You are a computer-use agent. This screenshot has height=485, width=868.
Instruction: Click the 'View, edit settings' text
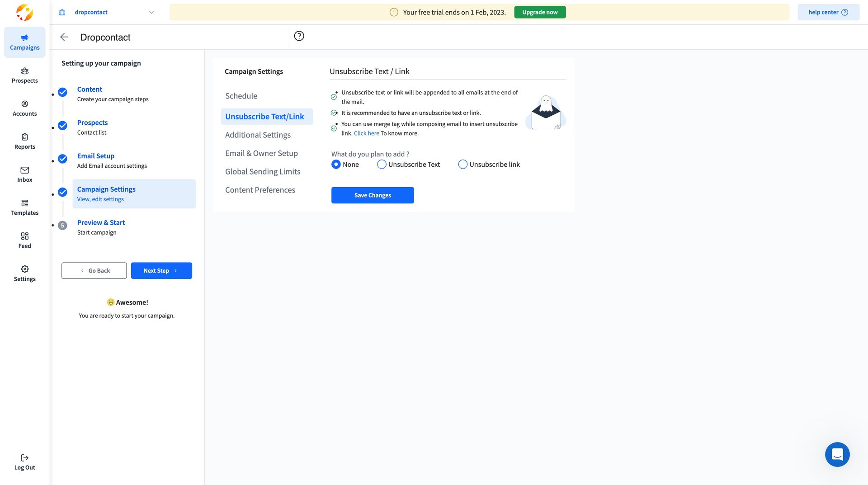click(100, 199)
